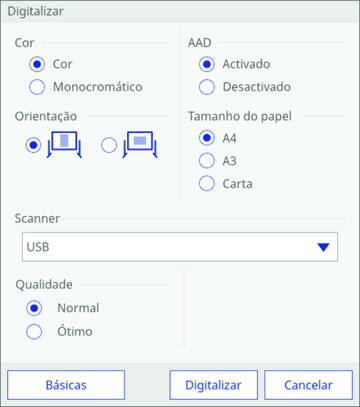
Task: Select Desactivado for AAD
Action: point(207,87)
